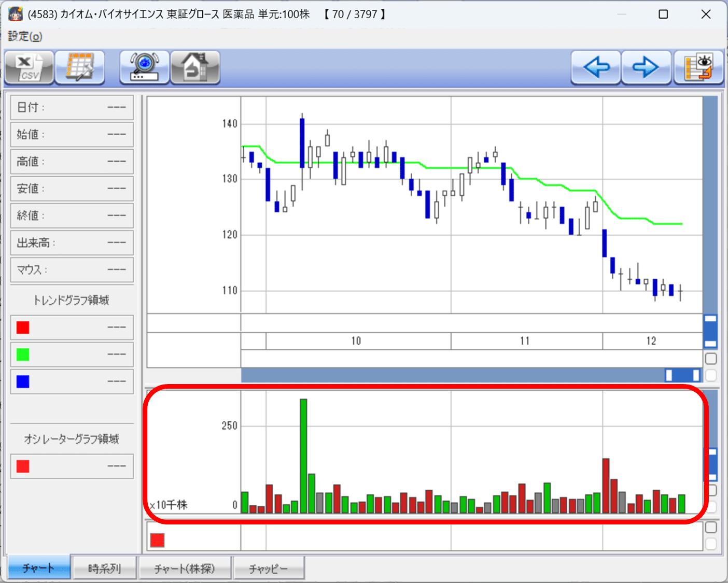Image resolution: width=728 pixels, height=583 pixels.
Task: Click the マウス value field
Action: click(72, 269)
